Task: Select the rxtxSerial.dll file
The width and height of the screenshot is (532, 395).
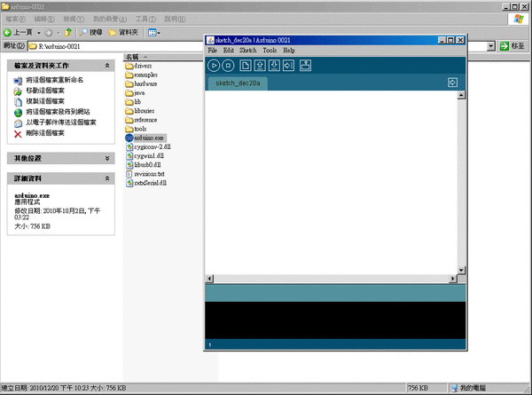Action: click(146, 183)
